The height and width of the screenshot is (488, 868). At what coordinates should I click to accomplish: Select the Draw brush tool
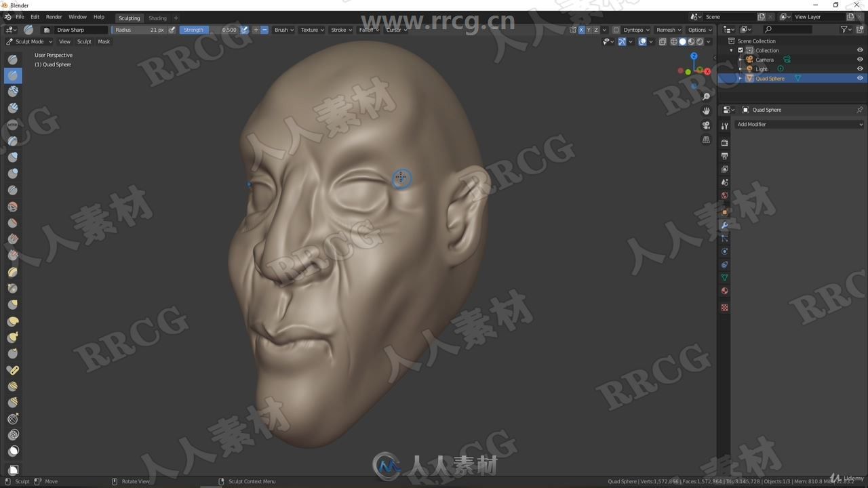(x=13, y=60)
